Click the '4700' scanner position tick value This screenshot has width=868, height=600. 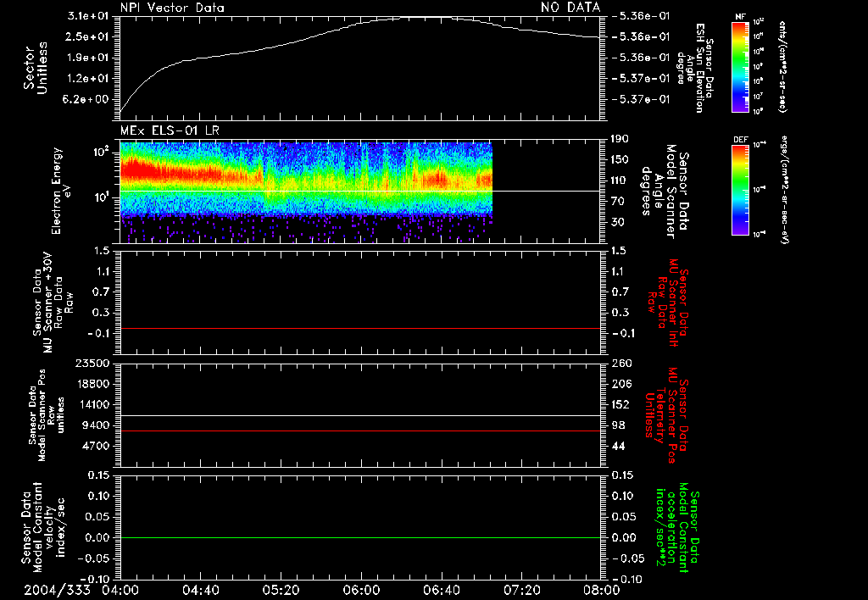click(95, 446)
